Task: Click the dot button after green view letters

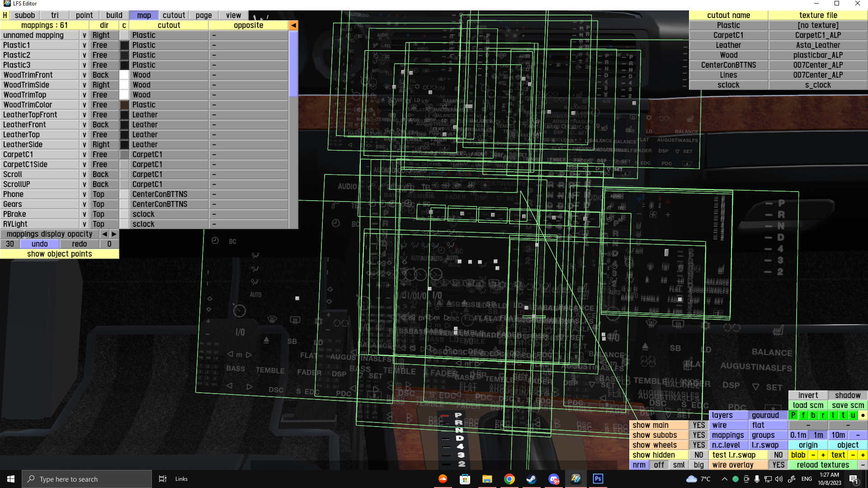Action: [x=863, y=415]
